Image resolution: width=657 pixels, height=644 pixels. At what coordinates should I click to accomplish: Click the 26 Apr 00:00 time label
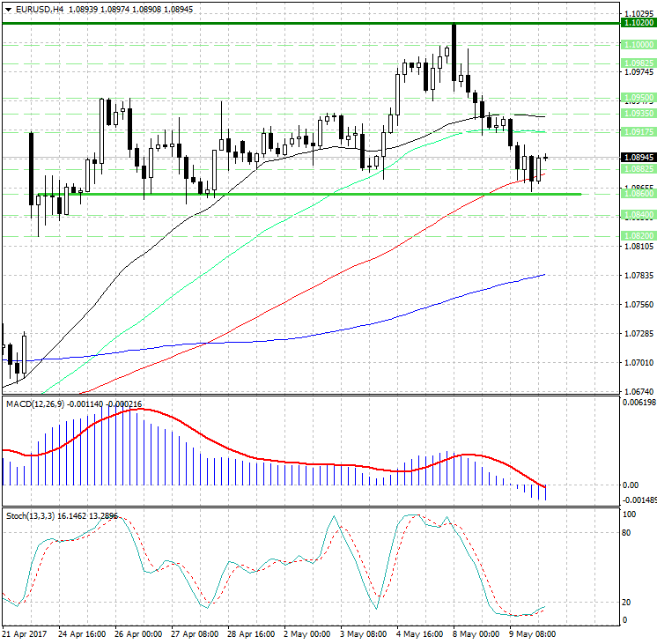(x=137, y=633)
